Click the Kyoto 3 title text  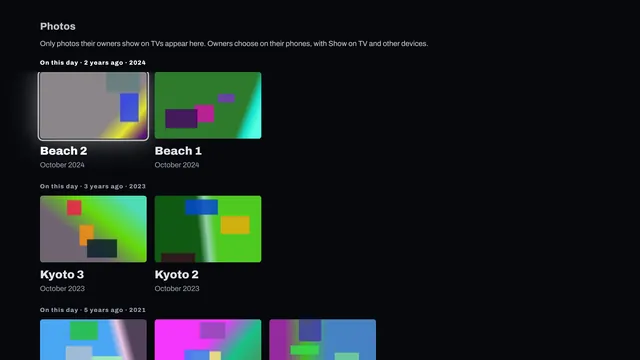click(x=62, y=275)
